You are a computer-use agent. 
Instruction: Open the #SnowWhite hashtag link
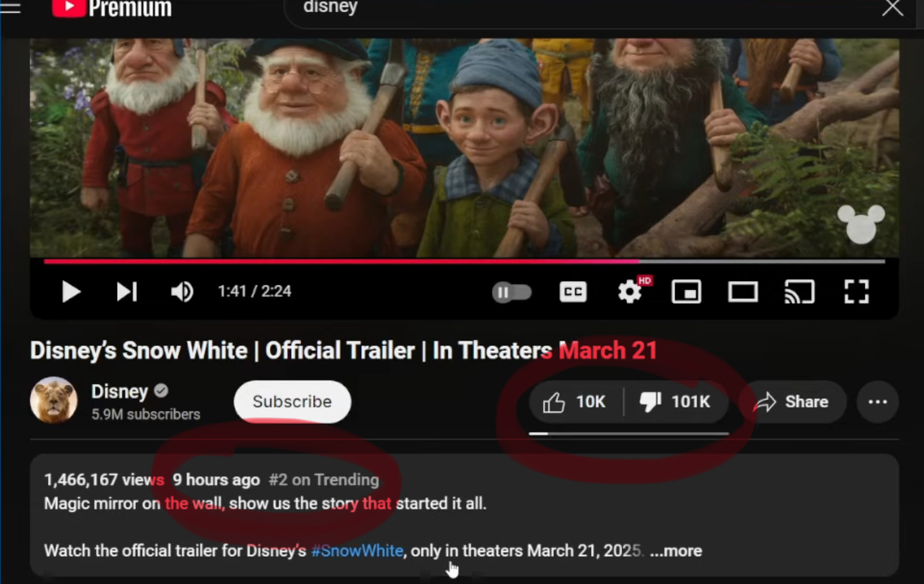[x=357, y=551]
